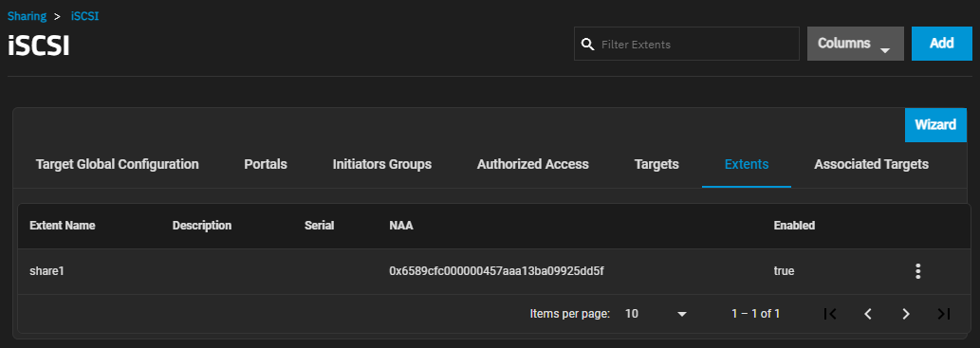Switch to the Target Global Configuration tab

tap(118, 164)
